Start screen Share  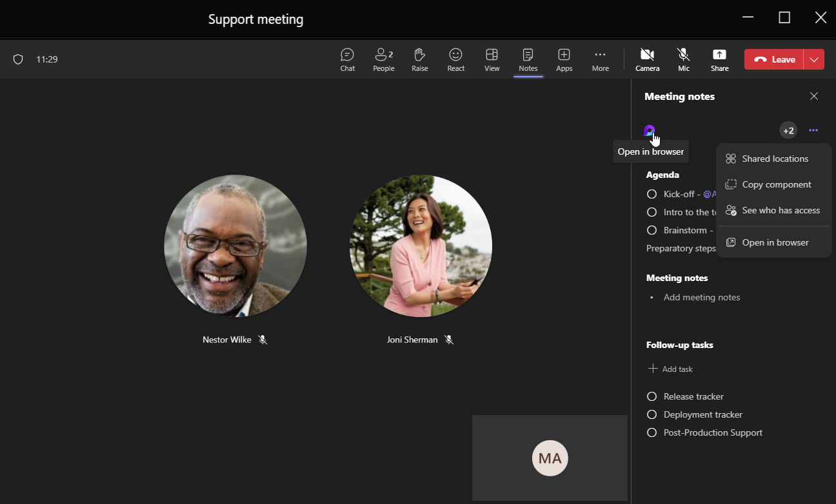tap(719, 59)
